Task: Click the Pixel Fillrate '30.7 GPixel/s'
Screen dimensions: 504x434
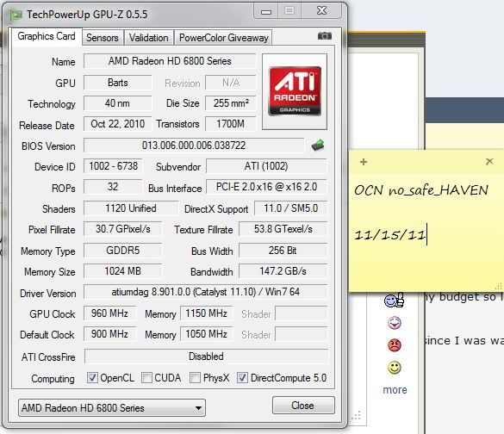Action: pyautogui.click(x=123, y=229)
